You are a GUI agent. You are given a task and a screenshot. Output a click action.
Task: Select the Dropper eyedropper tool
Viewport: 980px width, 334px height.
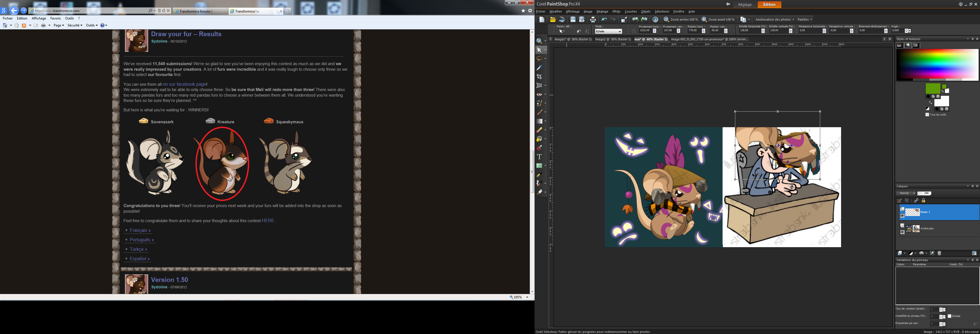(539, 68)
